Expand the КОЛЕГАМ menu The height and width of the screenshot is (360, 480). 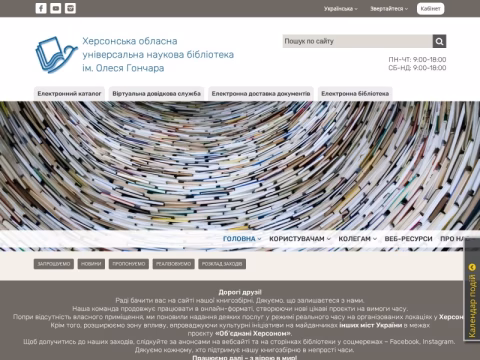357,239
